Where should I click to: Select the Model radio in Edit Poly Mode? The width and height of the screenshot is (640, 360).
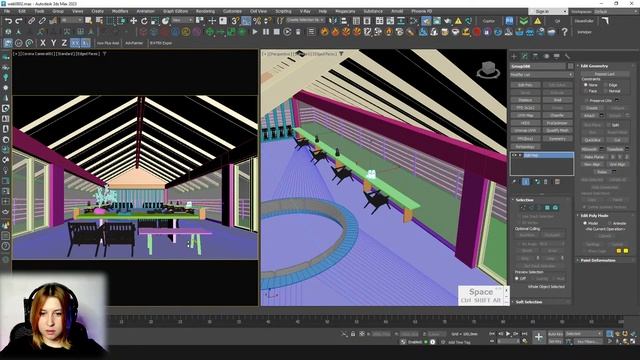[585, 223]
